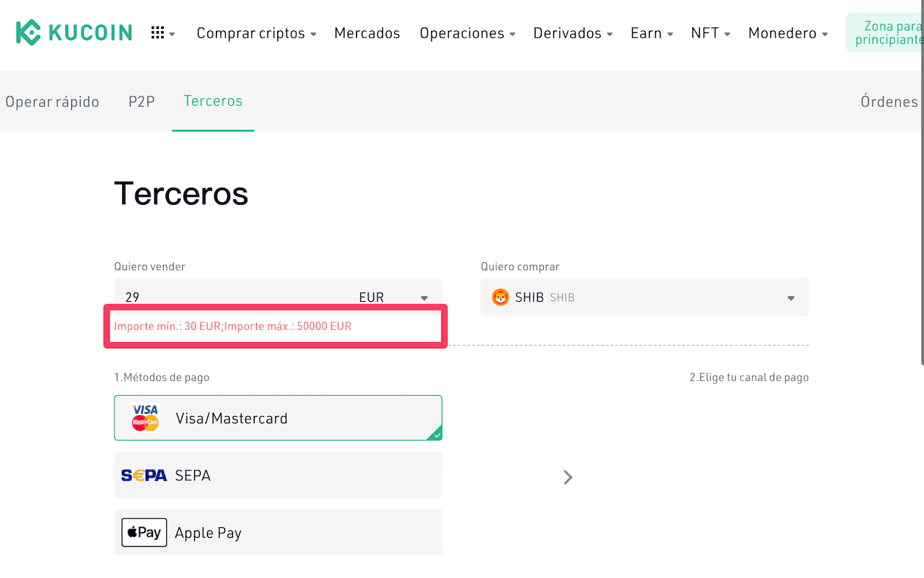Click the 1.Métodos de pago label
924x578 pixels.
pyautogui.click(x=162, y=377)
